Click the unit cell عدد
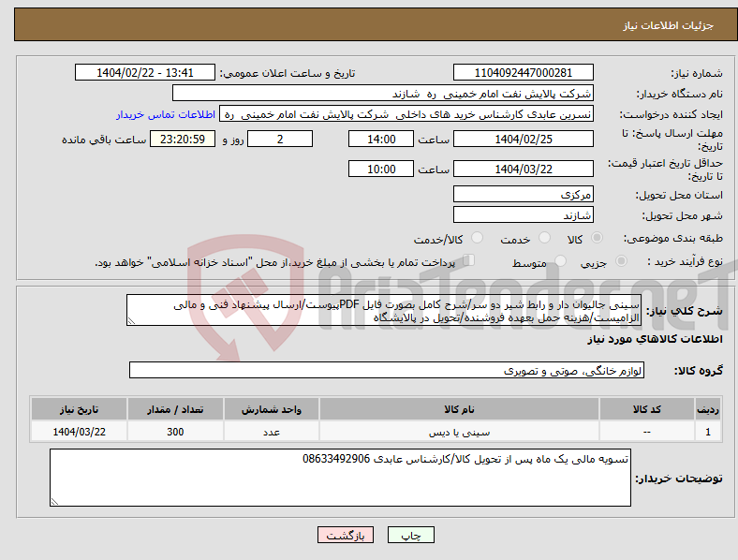738x560 pixels. 272,432
